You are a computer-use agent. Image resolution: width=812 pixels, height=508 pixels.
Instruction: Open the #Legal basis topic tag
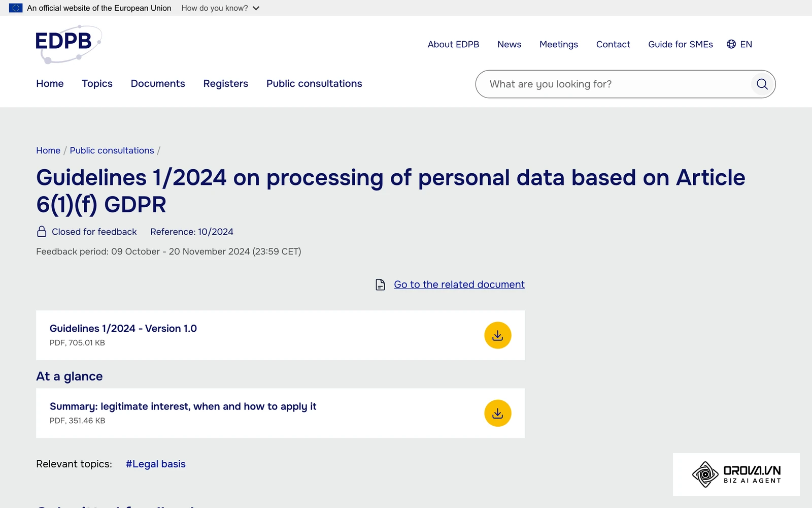pos(156,464)
